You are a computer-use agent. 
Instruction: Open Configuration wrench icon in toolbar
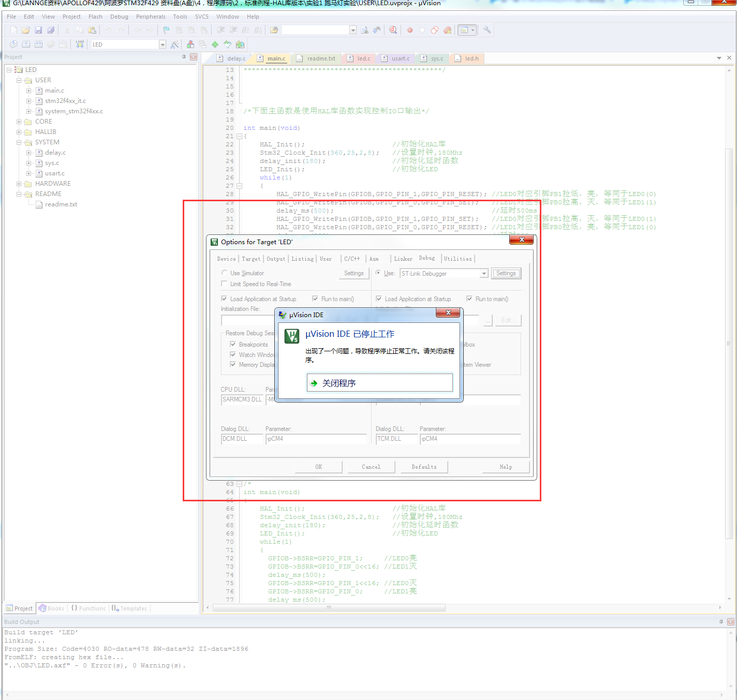[487, 30]
